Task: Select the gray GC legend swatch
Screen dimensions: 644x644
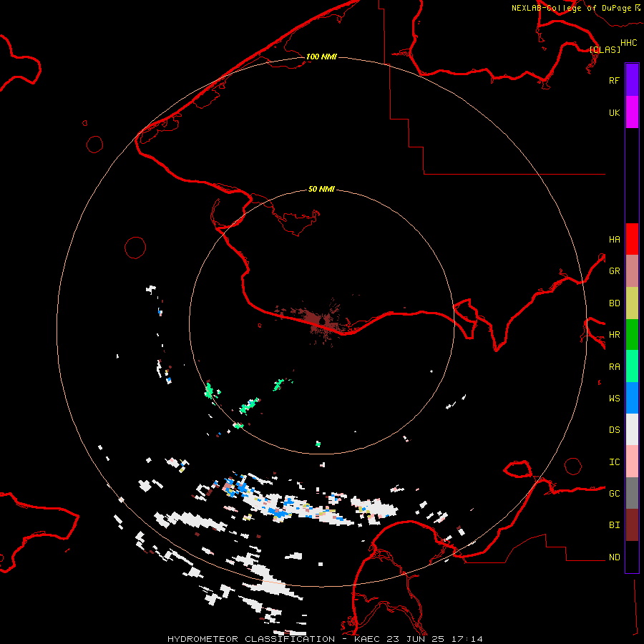Action: tap(632, 493)
